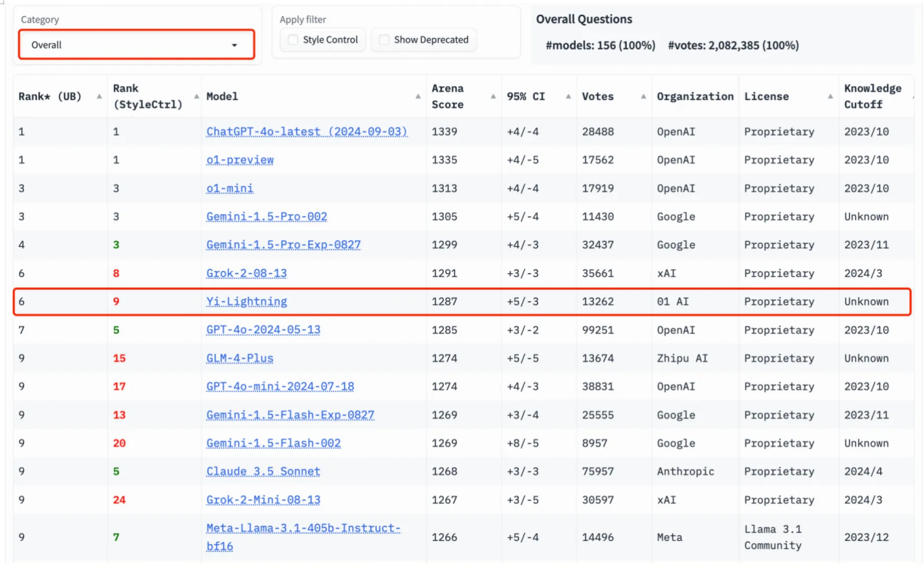Viewport: 924px width, 568px height.
Task: Open the Yi-Lightning model link
Action: pos(247,301)
